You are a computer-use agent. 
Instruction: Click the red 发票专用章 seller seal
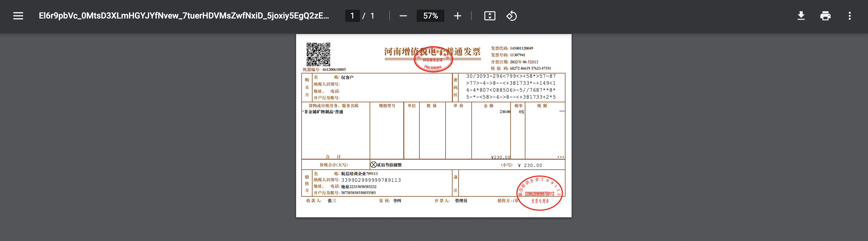(x=539, y=193)
